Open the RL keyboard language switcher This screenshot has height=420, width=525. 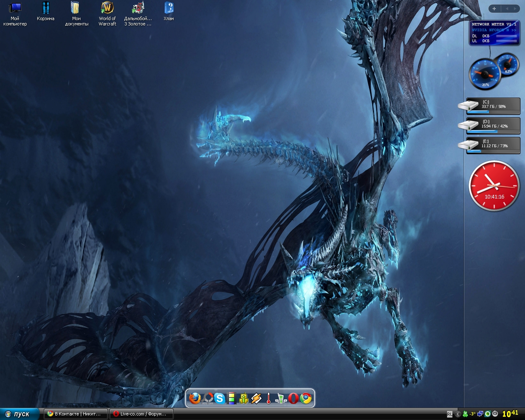[450, 414]
